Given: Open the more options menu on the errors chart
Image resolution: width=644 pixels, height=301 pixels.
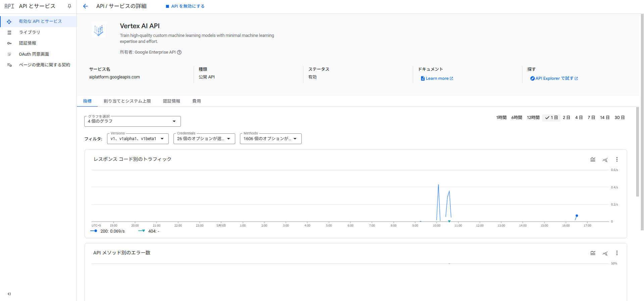Looking at the screenshot, I should [617, 253].
